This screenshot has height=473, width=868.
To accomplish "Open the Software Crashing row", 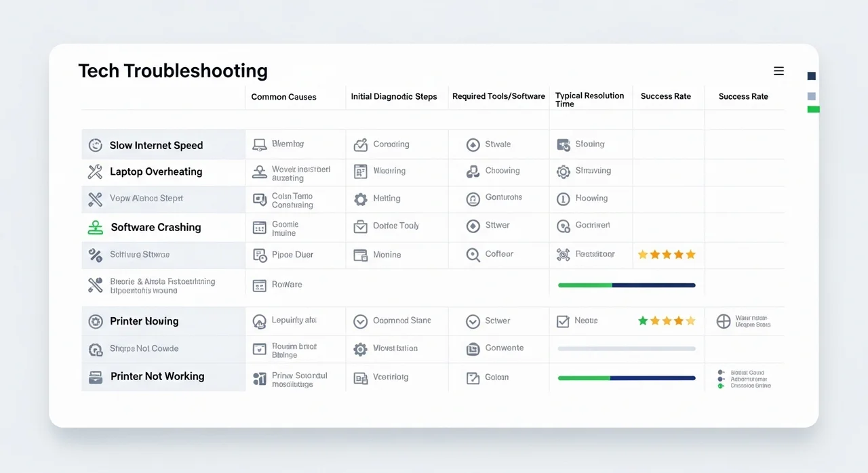I will tap(156, 228).
